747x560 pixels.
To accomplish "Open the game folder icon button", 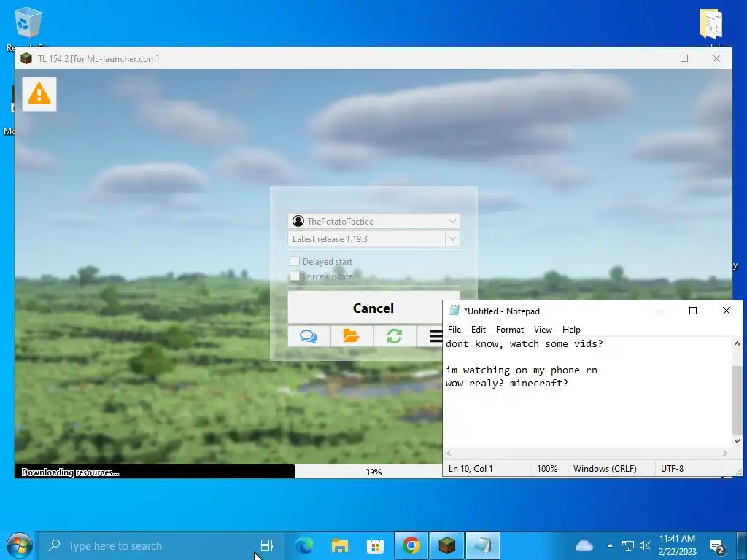I will point(351,336).
